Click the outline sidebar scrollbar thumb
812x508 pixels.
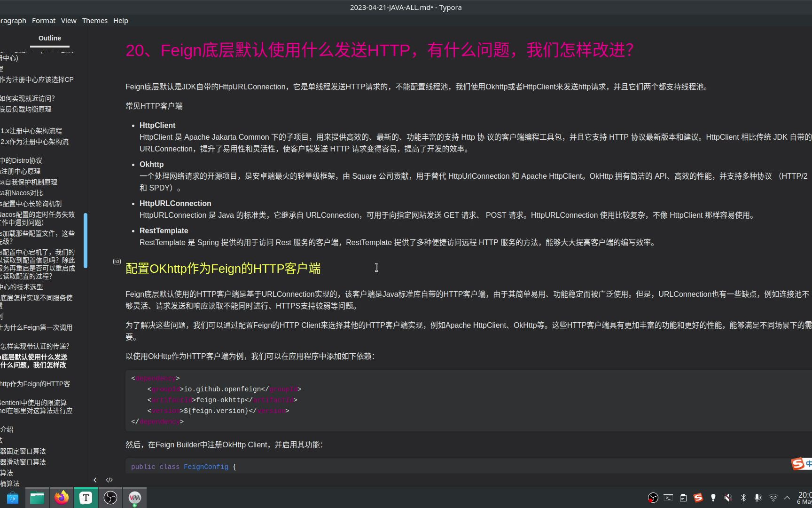[x=86, y=240]
